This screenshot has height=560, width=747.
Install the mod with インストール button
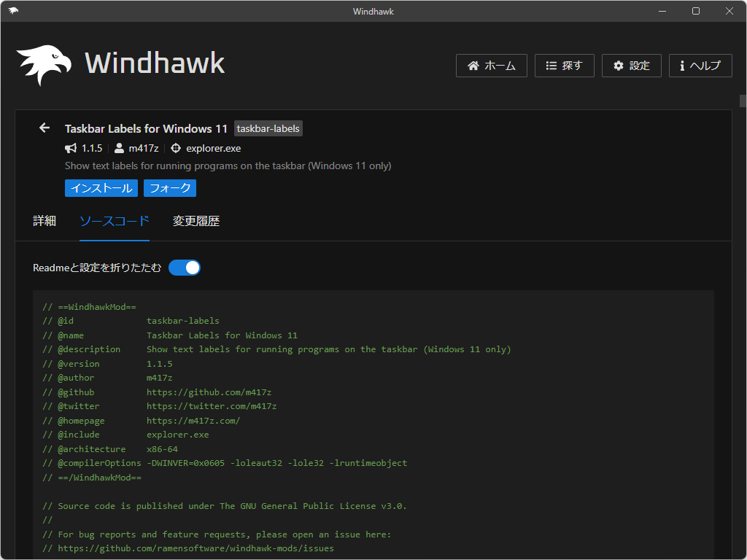point(101,188)
